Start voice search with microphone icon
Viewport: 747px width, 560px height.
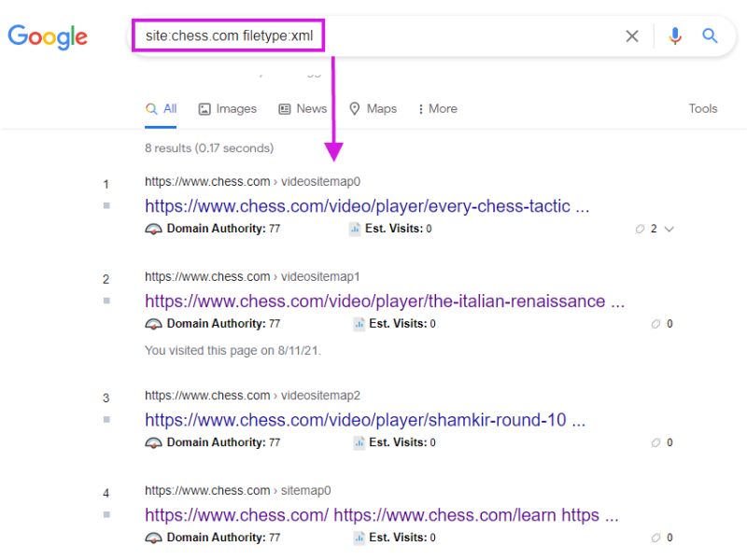[x=674, y=35]
